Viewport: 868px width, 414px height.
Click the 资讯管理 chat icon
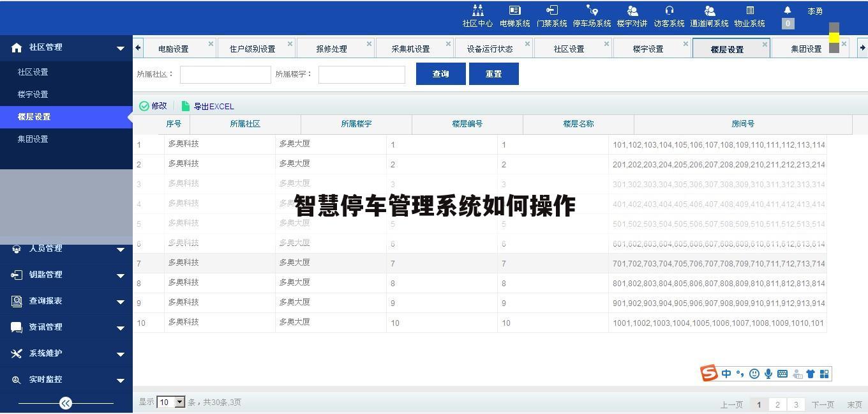coord(17,327)
